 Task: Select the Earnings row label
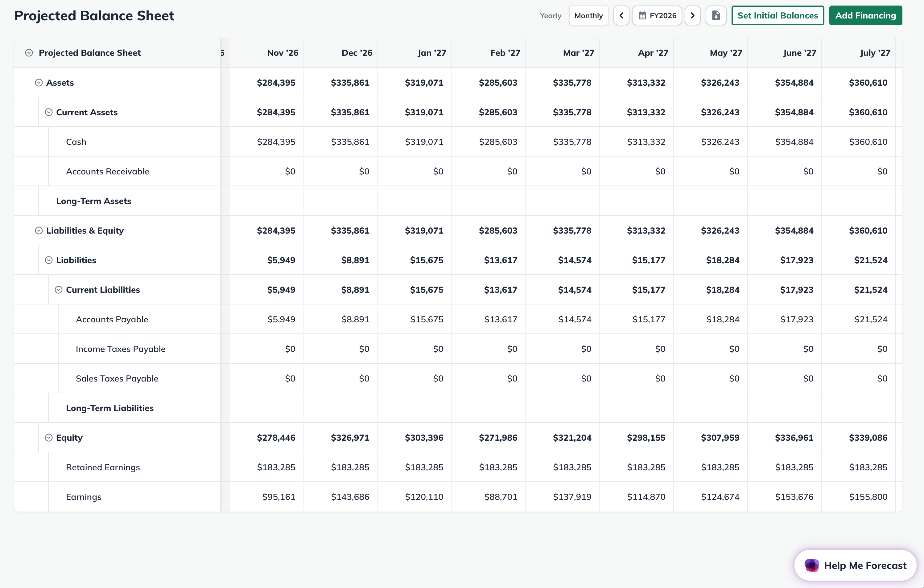pyautogui.click(x=84, y=497)
